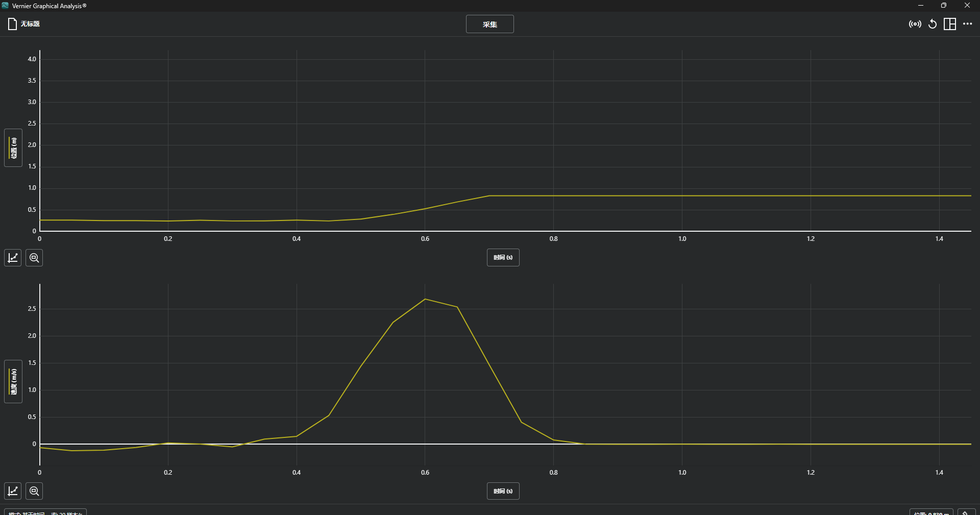This screenshot has height=515, width=980.
Task: Click the velocity (m/s) y-axis label
Action: coord(13,382)
